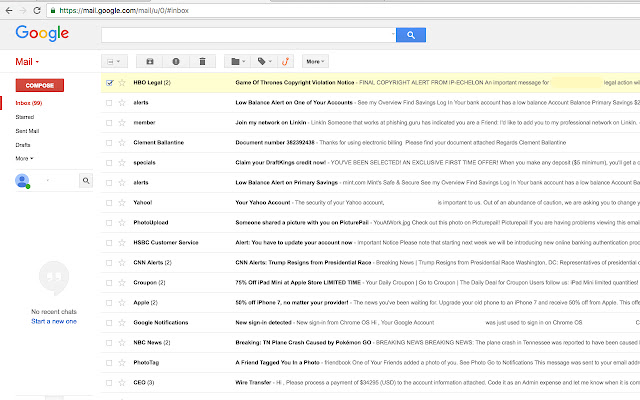Open 75% Off iPad Mini Groupon email
The width and height of the screenshot is (640, 400).
click(298, 282)
